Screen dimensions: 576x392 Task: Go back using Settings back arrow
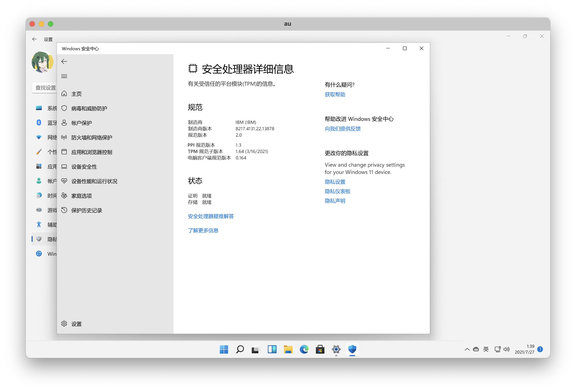click(34, 39)
